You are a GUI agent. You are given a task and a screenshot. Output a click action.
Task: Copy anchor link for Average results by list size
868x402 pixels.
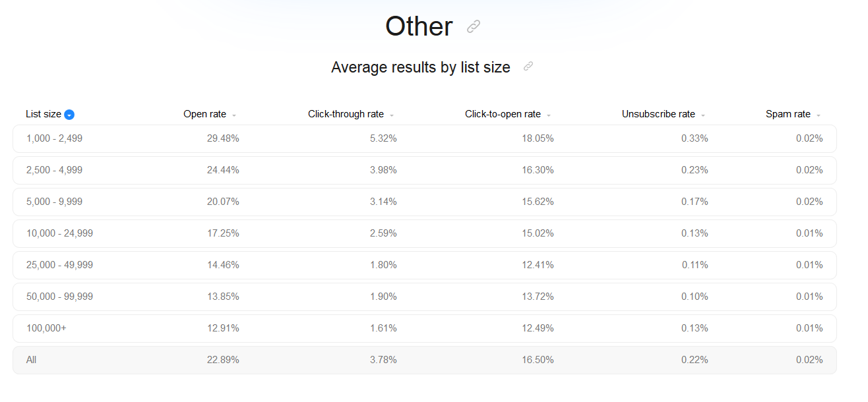click(528, 67)
